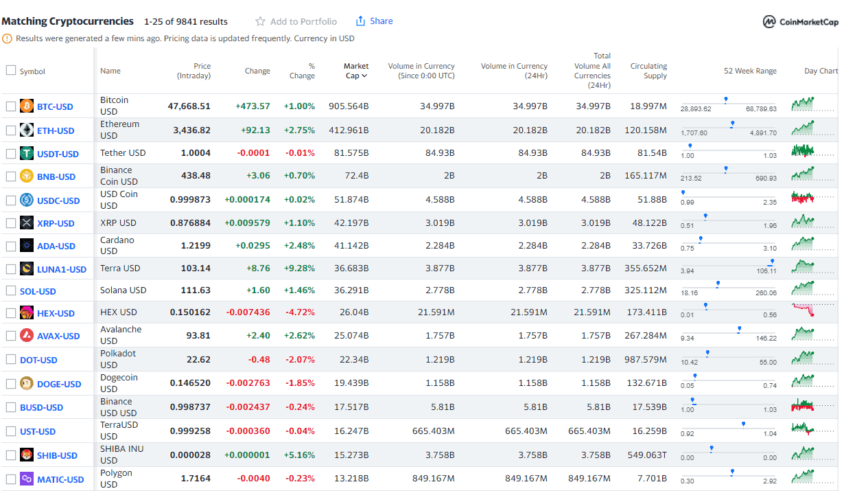The image size is (868, 491).
Task: Open the LUNA1-USD symbol link
Action: click(62, 269)
